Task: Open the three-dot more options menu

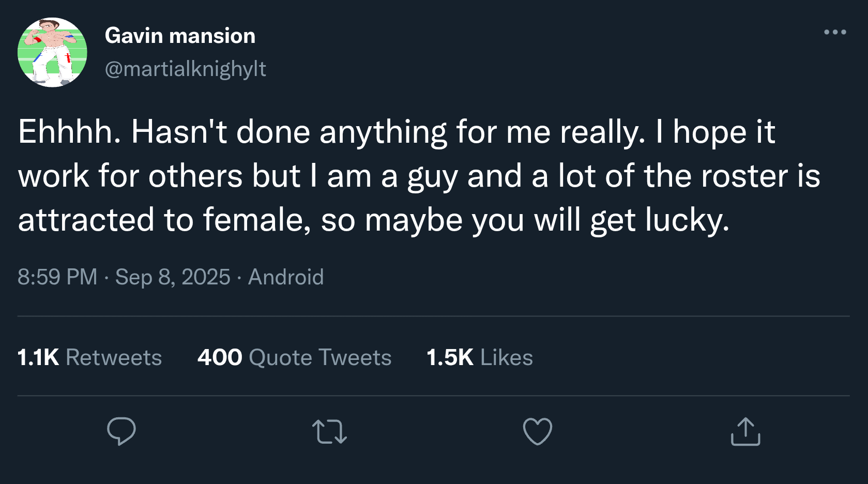Action: (835, 32)
